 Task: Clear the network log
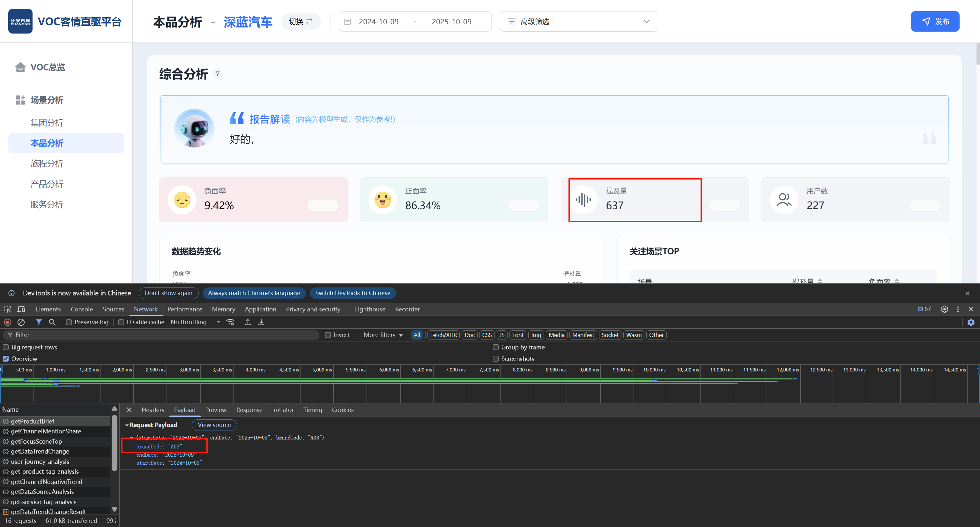coord(21,322)
